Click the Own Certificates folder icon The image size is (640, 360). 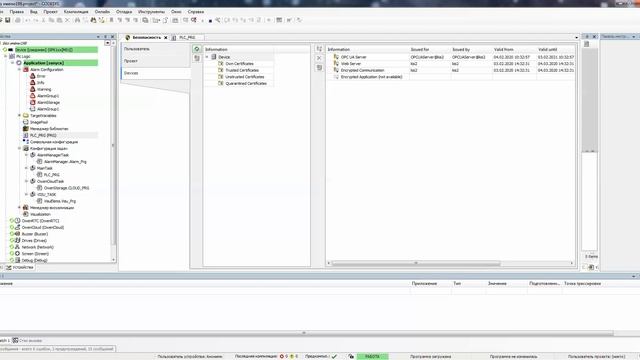click(220, 64)
